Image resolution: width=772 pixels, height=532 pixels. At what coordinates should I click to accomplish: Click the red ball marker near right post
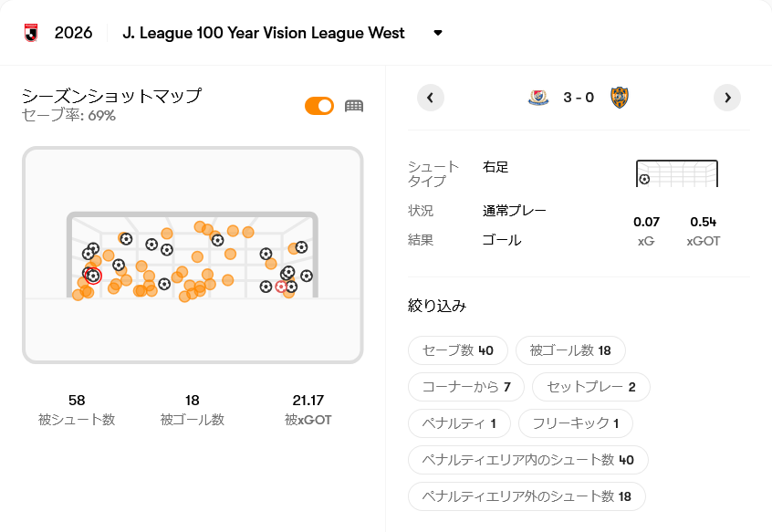pyautogui.click(x=281, y=287)
